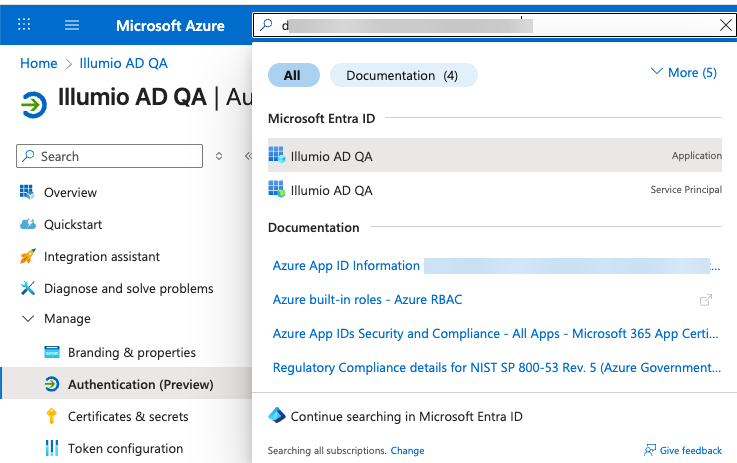737x463 pixels.
Task: Click the Microsoft Entra ID diamond icon
Action: click(277, 416)
